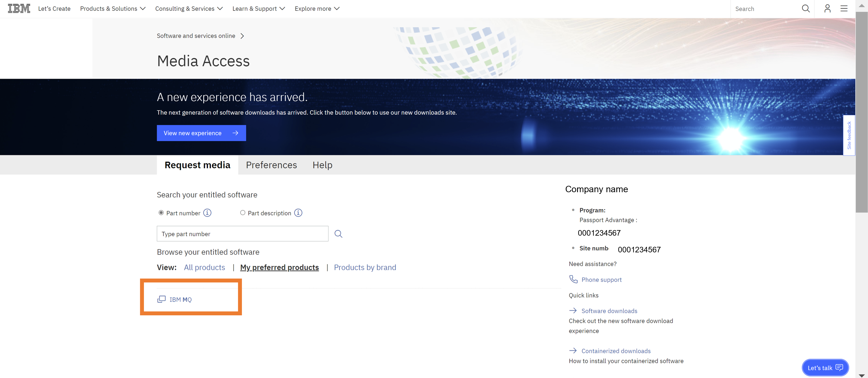Expand the Products & Solutions menu
This screenshot has width=868, height=378.
[113, 8]
